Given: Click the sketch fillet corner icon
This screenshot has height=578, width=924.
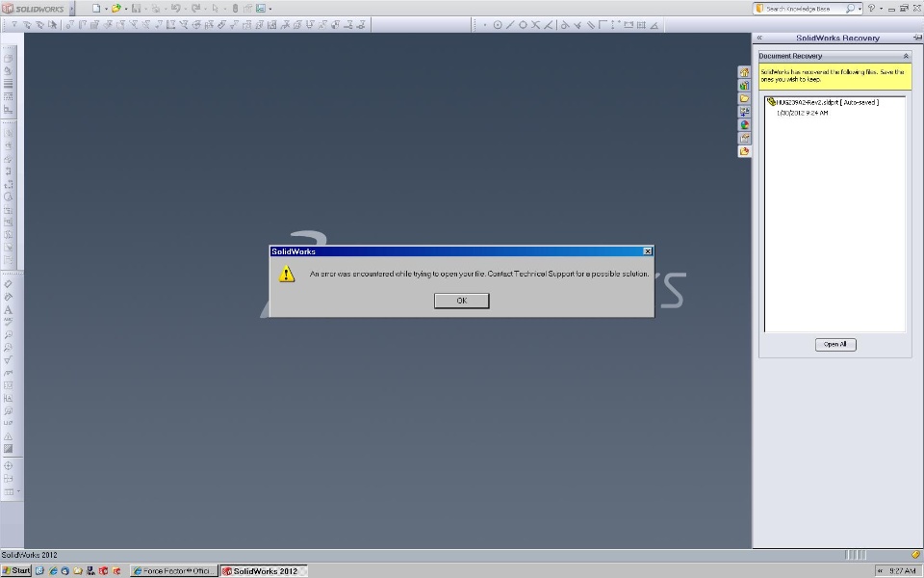Looking at the screenshot, I should coord(603,25).
